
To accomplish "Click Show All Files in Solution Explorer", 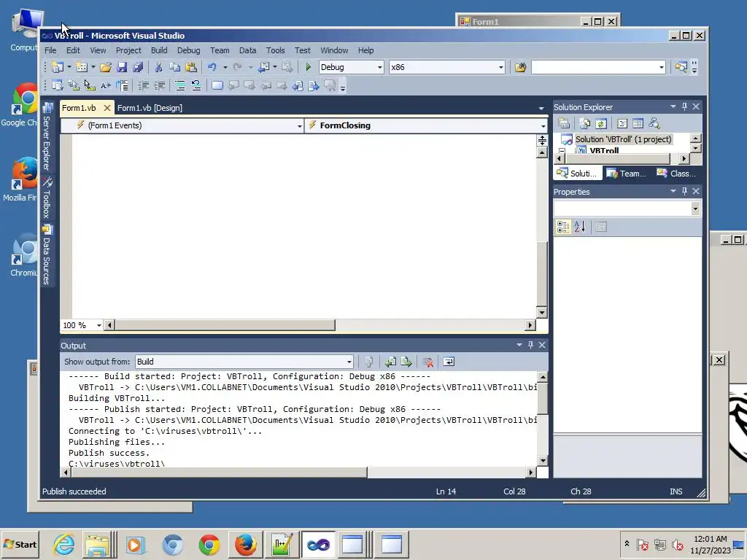I will click(x=585, y=124).
